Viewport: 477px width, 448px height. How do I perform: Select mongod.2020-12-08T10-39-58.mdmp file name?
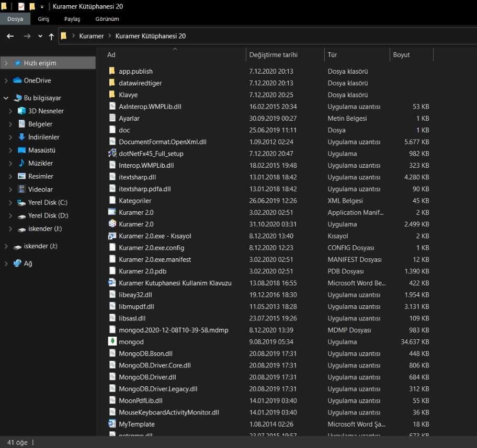174,330
